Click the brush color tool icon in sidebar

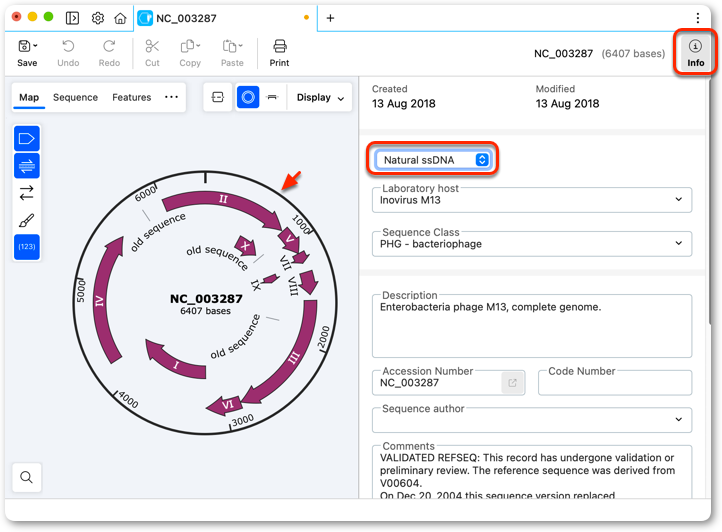click(27, 220)
